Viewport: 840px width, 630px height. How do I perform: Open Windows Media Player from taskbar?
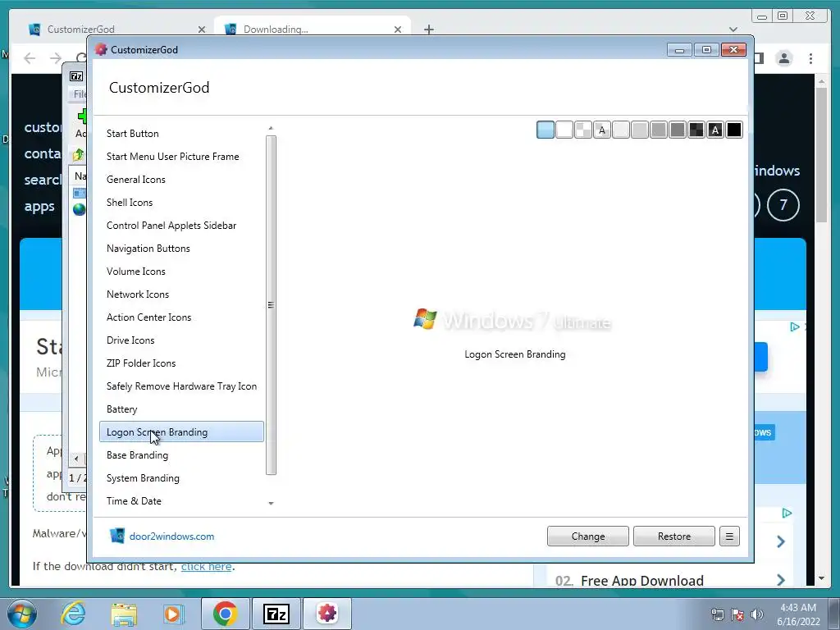[x=173, y=614]
